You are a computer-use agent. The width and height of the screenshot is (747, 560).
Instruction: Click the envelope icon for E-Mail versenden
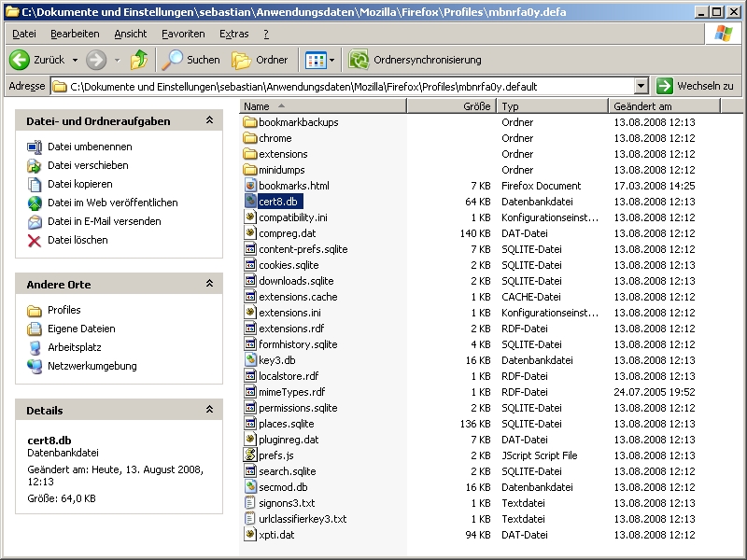click(x=35, y=221)
